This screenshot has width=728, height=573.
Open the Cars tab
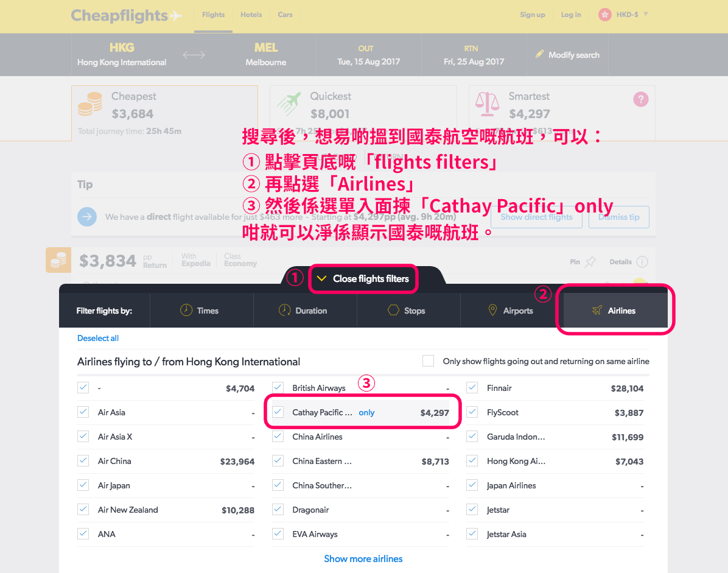click(x=285, y=15)
